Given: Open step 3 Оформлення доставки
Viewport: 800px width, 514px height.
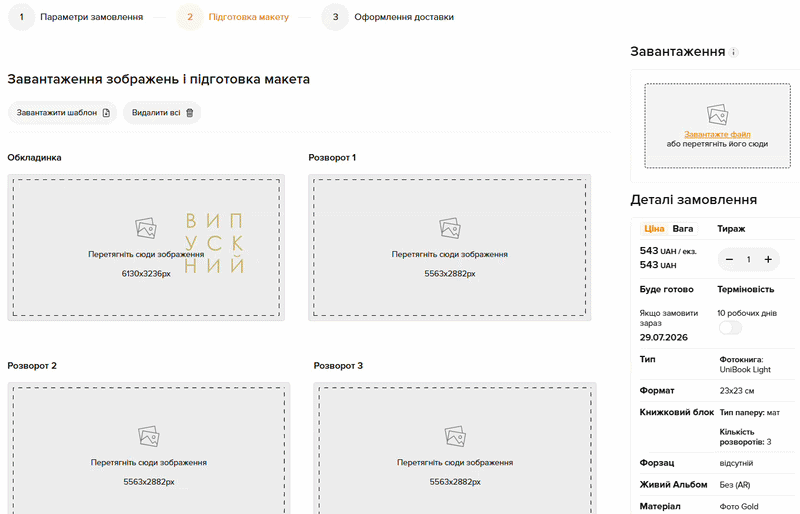Looking at the screenshot, I should click(388, 17).
